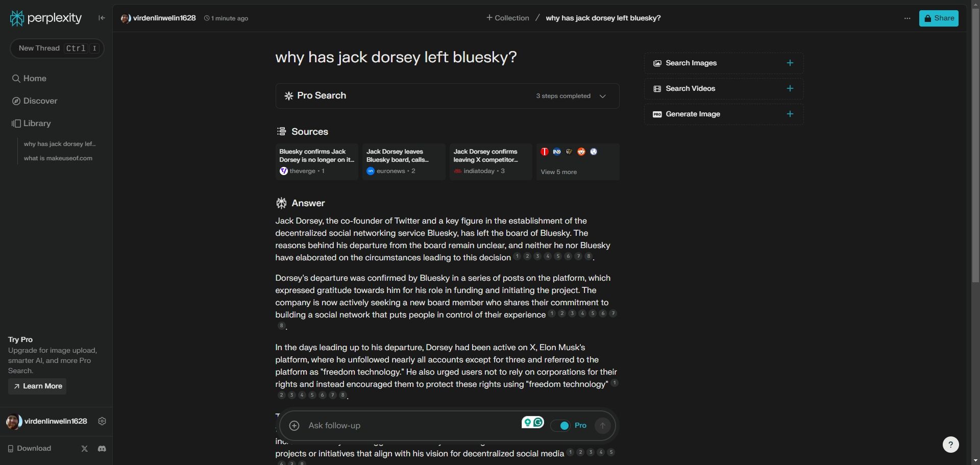The width and height of the screenshot is (980, 465).
Task: Open Learn More under Try Pro
Action: (x=37, y=386)
